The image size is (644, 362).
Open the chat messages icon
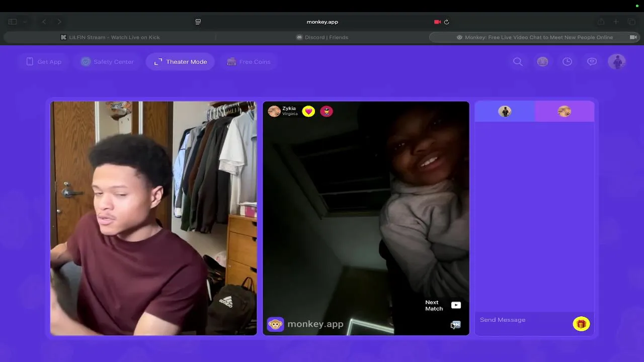pos(592,62)
